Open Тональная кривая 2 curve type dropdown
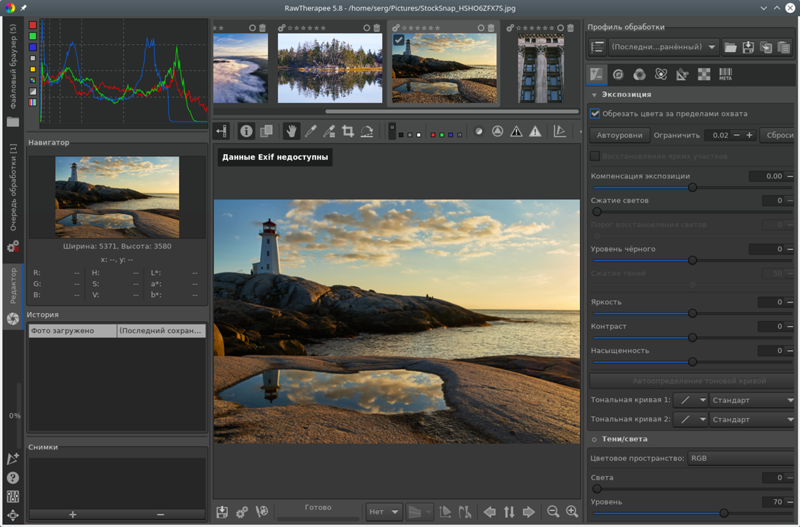This screenshot has height=527, width=800. [691, 419]
